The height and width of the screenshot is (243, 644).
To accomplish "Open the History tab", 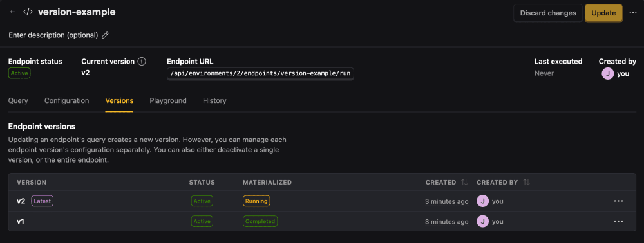I will coord(214,100).
